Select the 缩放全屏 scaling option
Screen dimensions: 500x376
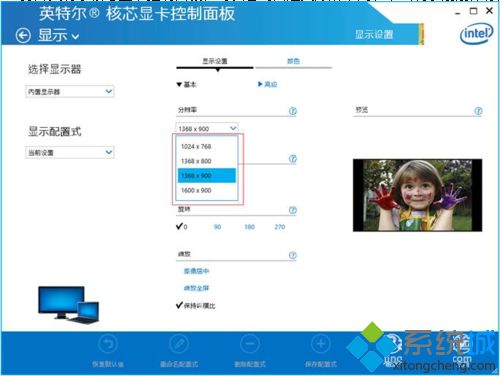tap(197, 288)
